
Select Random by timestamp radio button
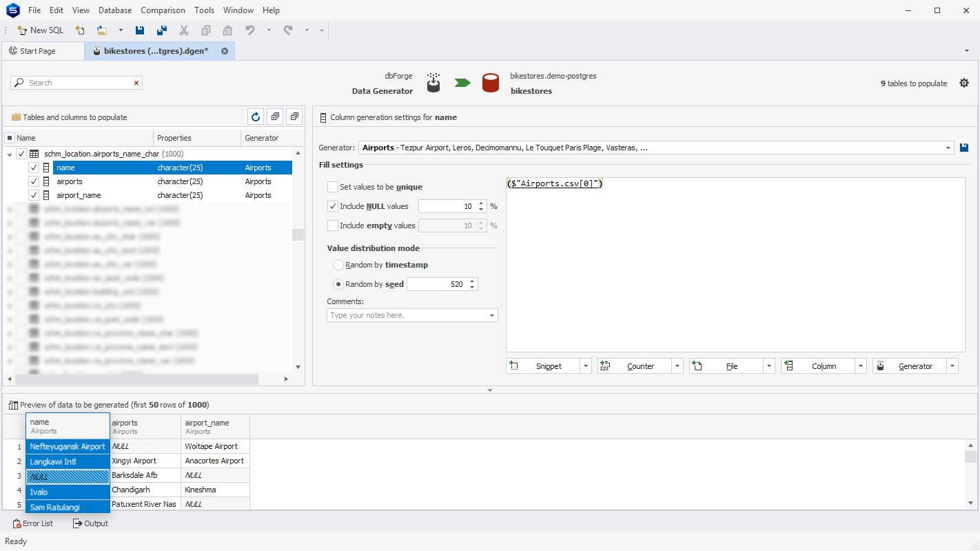tap(338, 265)
